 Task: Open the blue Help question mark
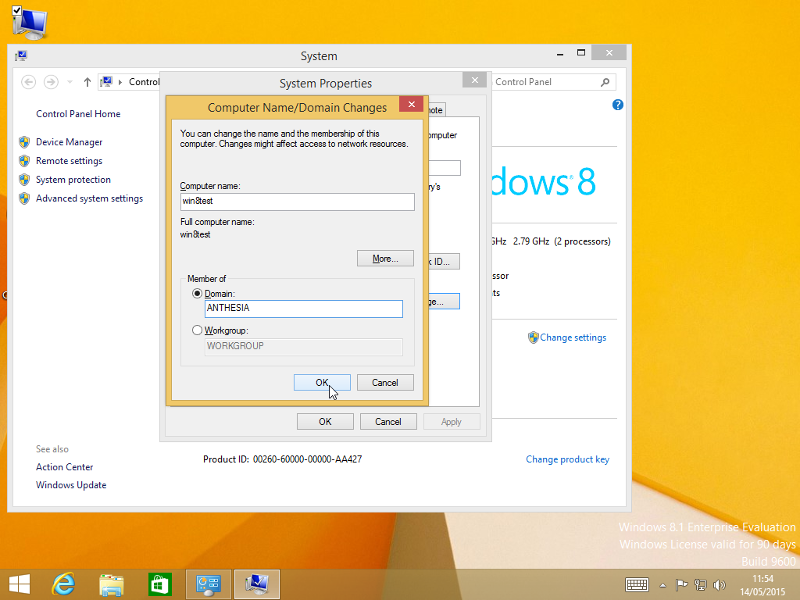617,105
